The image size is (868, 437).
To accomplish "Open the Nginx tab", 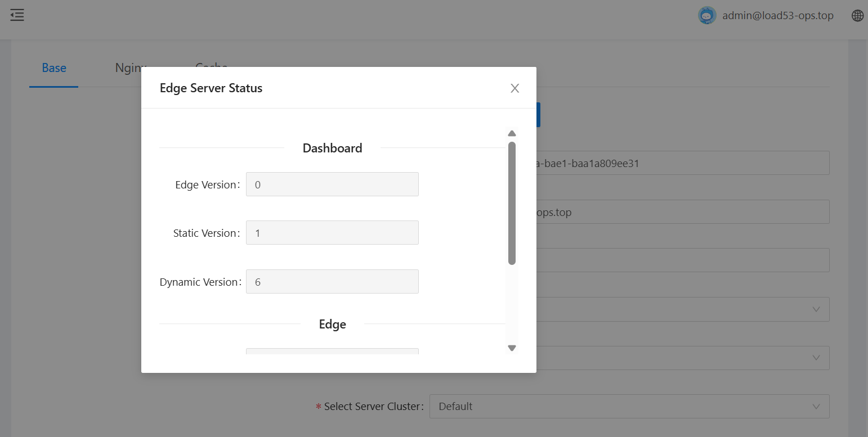I will pyautogui.click(x=127, y=68).
